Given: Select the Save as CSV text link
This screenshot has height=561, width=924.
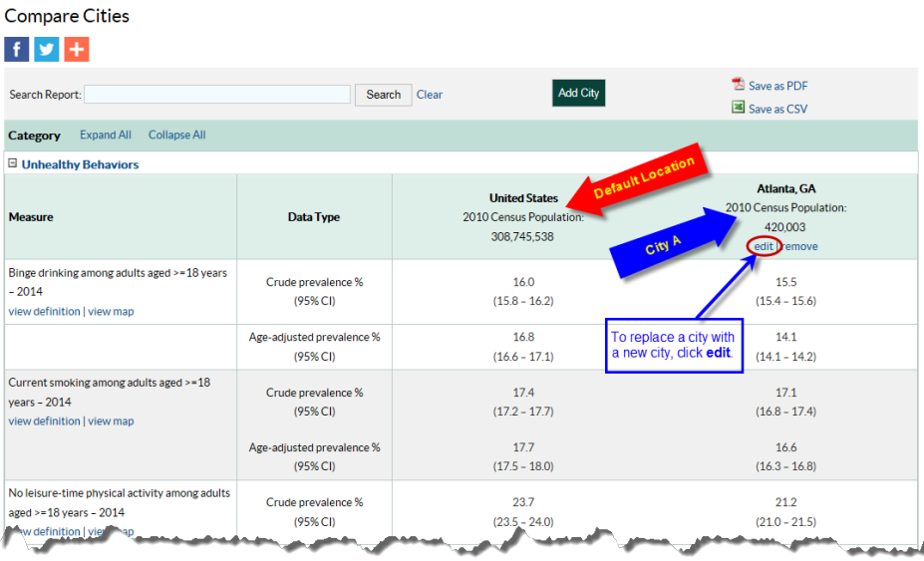Looking at the screenshot, I should click(x=777, y=109).
